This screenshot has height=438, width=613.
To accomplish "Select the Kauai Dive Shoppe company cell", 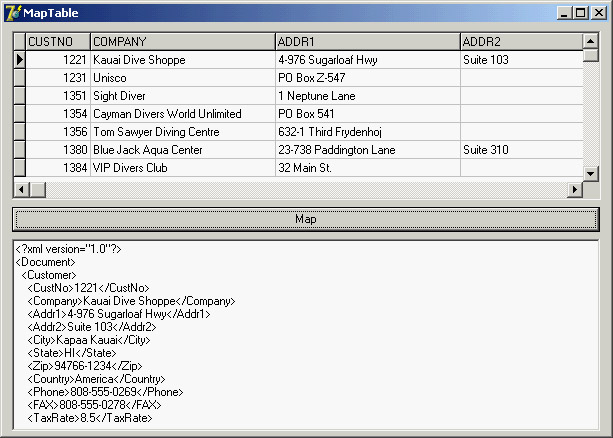I will point(182,60).
